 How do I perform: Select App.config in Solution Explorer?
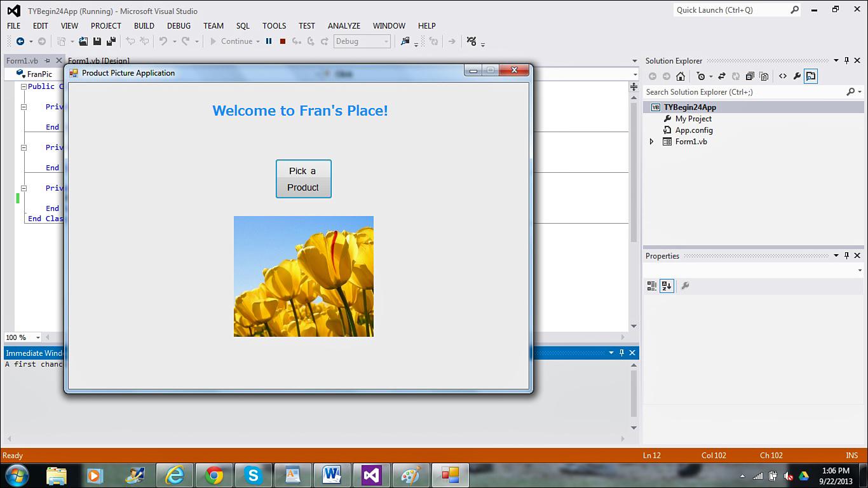694,130
